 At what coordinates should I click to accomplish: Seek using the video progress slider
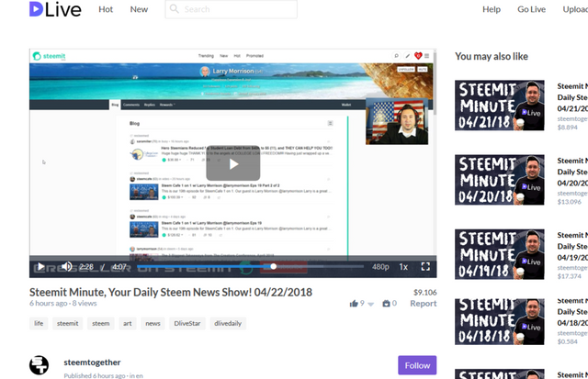pos(250,267)
